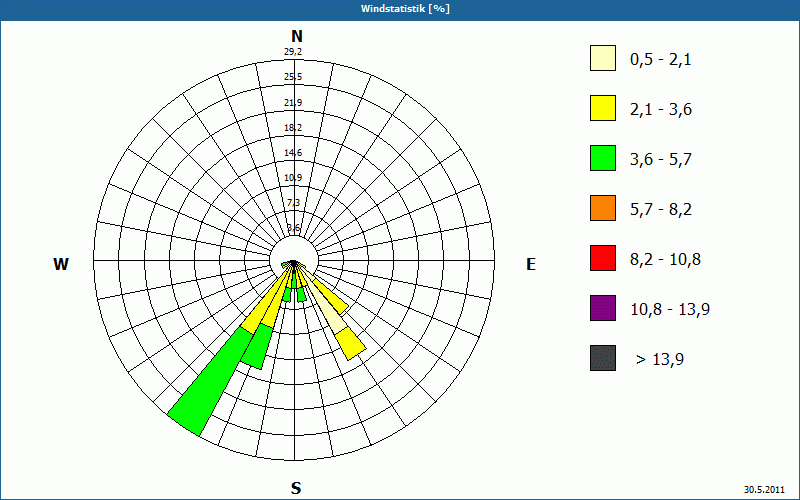Click the N compass label
The width and height of the screenshot is (800, 500).
point(296,36)
